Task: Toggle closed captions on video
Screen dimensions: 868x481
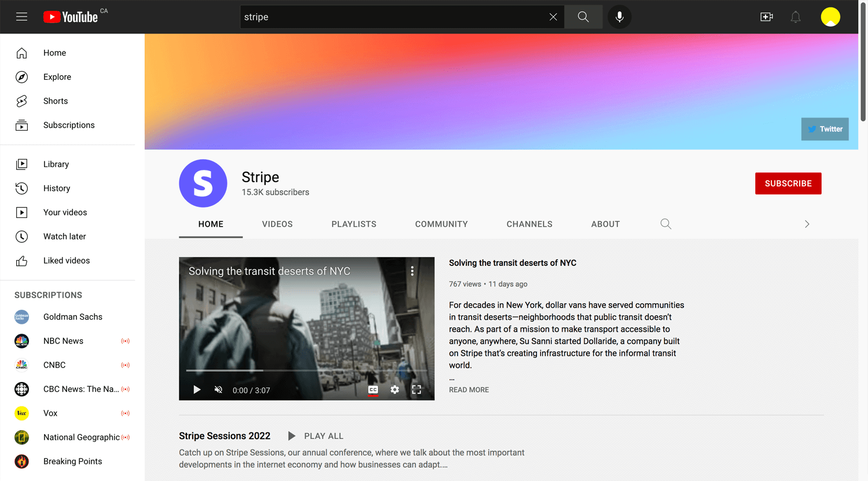Action: point(373,390)
